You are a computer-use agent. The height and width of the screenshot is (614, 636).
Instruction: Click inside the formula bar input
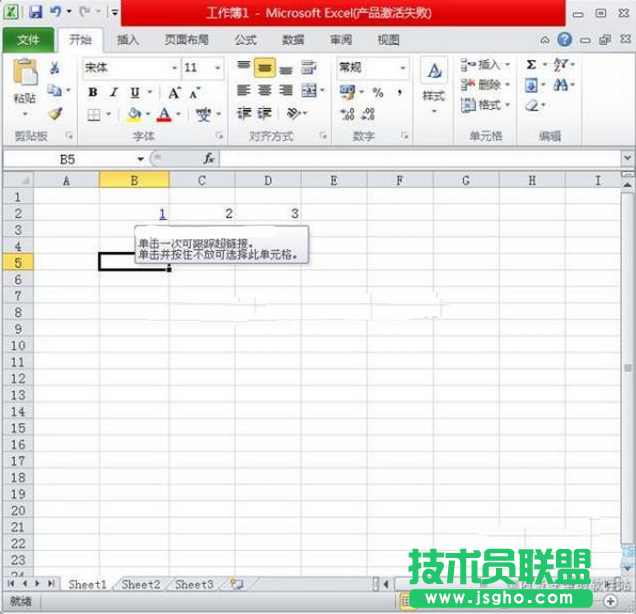click(420, 158)
